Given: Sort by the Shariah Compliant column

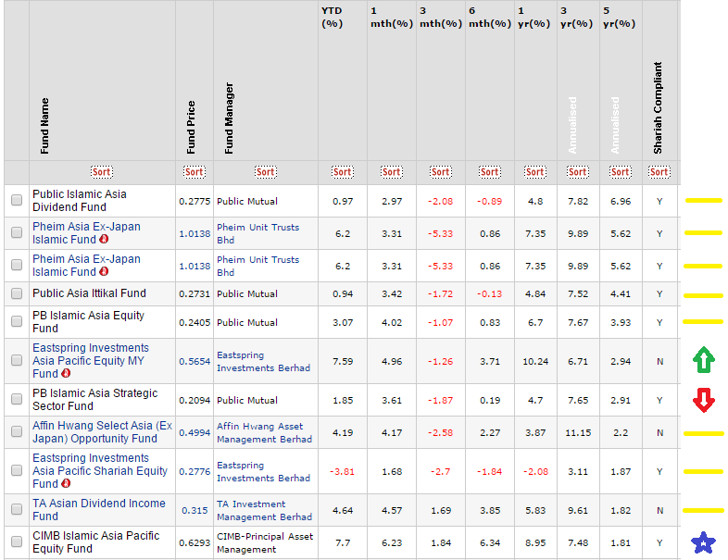Looking at the screenshot, I should (659, 172).
